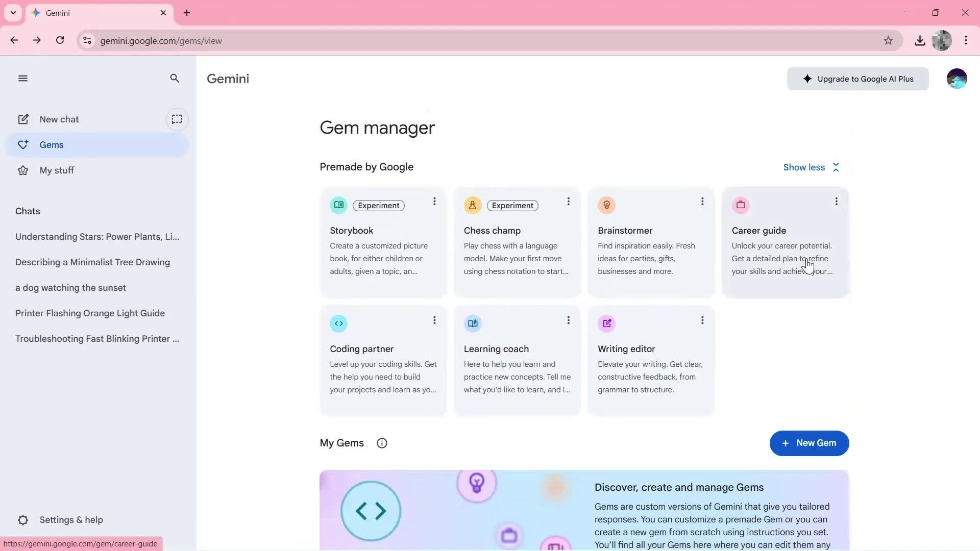Click Upgrade to Google AI Plus
Screen dimensions: 980x551
pos(857,79)
